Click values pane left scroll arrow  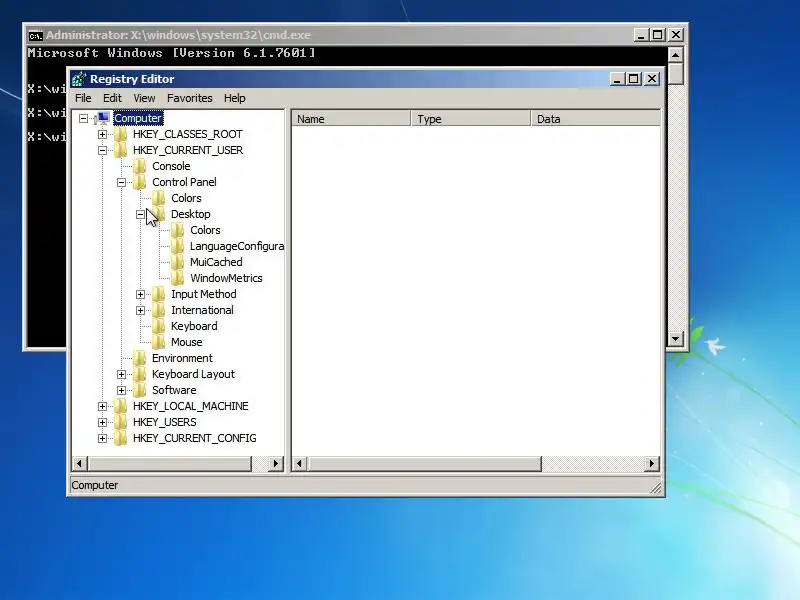tap(299, 464)
